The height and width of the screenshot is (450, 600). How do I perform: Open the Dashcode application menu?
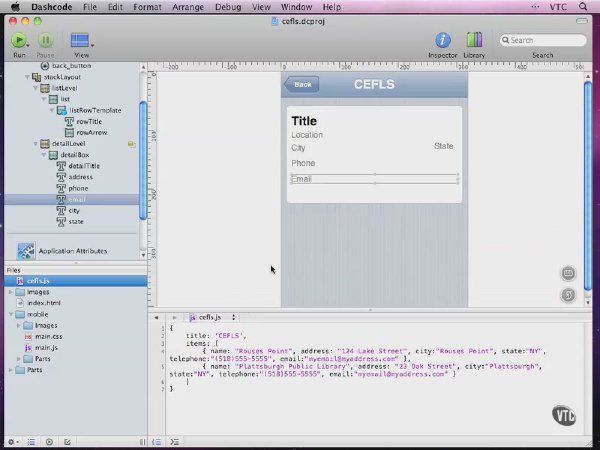click(52, 7)
